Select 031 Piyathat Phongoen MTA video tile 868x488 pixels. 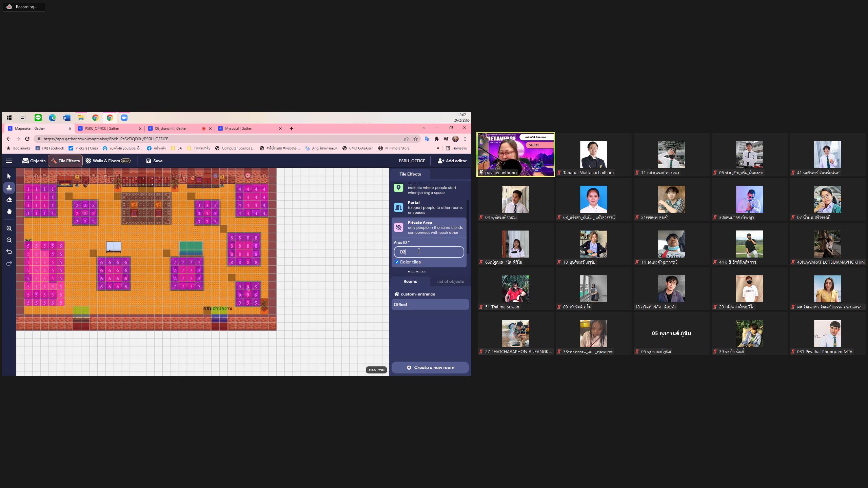[x=828, y=333]
